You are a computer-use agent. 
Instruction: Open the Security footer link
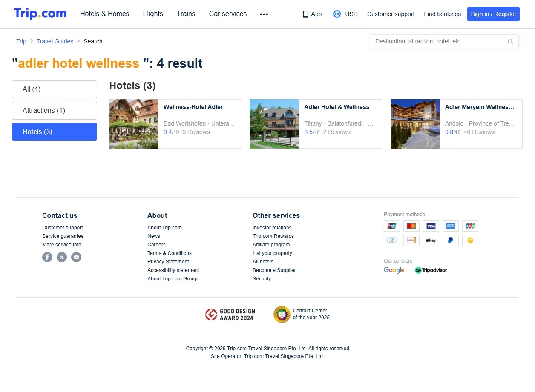point(262,279)
